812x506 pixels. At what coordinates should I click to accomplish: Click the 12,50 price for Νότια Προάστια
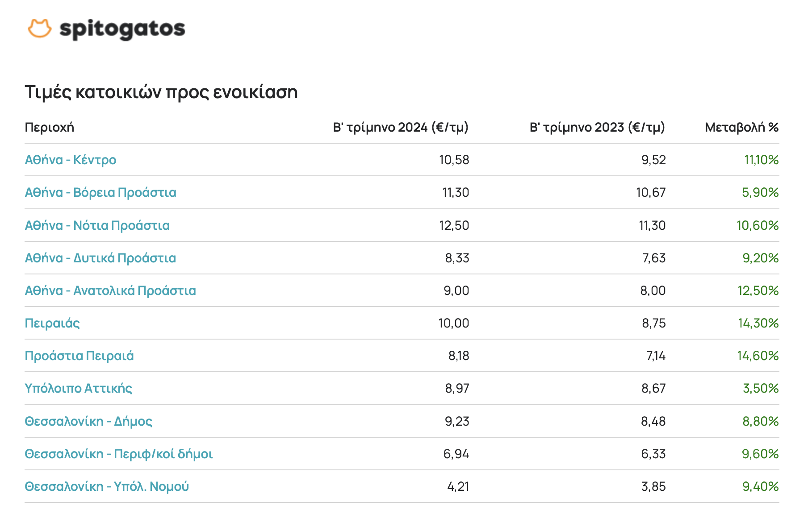454,225
